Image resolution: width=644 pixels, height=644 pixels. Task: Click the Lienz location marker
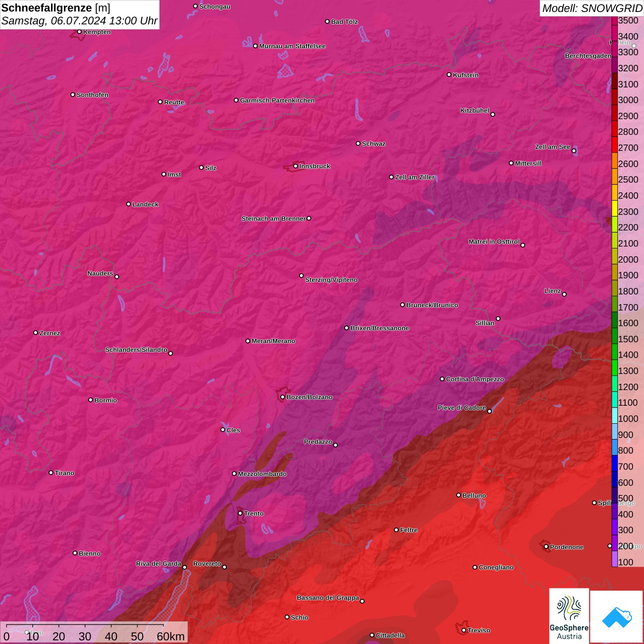(564, 294)
